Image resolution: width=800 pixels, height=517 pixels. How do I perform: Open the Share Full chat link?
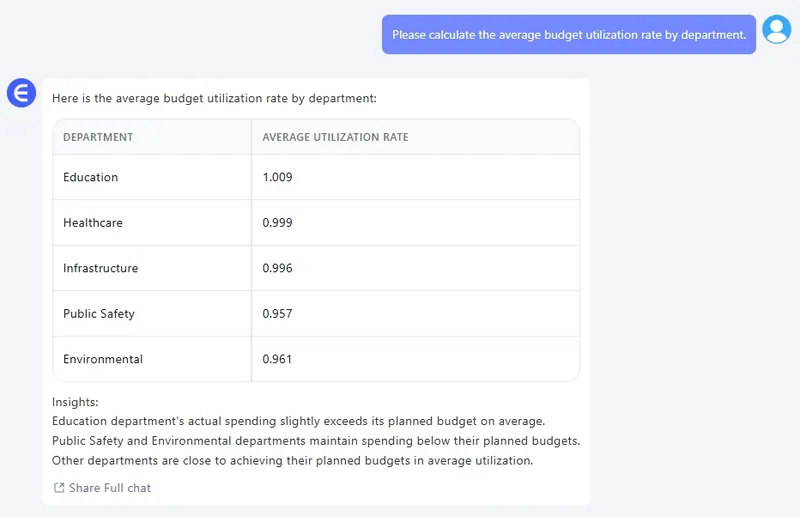click(x=110, y=488)
